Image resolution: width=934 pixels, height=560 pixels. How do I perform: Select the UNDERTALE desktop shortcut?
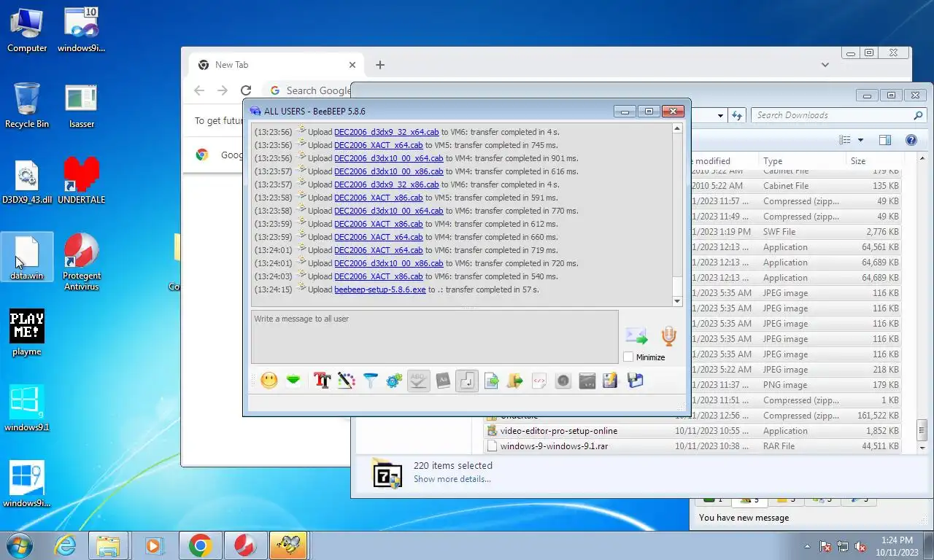click(x=81, y=181)
